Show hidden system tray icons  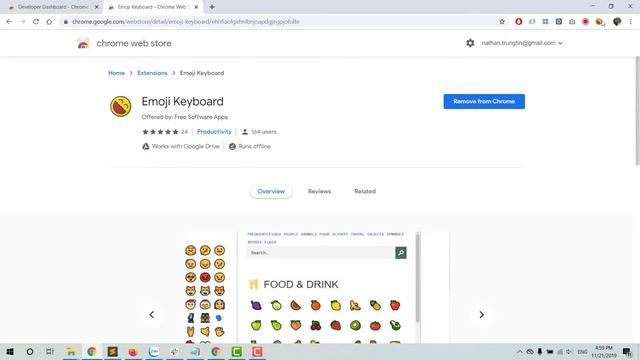(520, 351)
